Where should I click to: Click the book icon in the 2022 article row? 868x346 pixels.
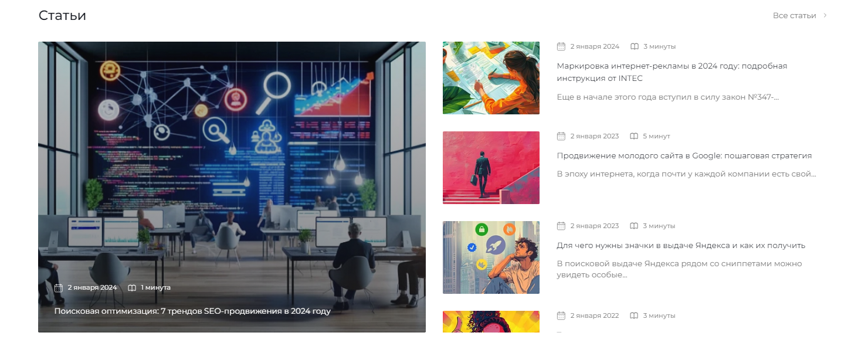(634, 316)
